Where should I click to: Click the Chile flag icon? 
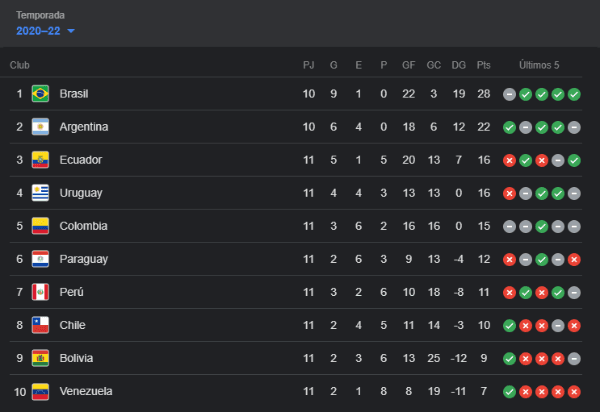[40, 325]
